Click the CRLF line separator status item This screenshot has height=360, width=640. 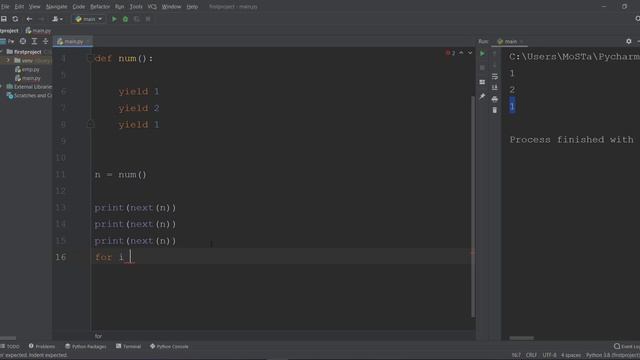531,355
